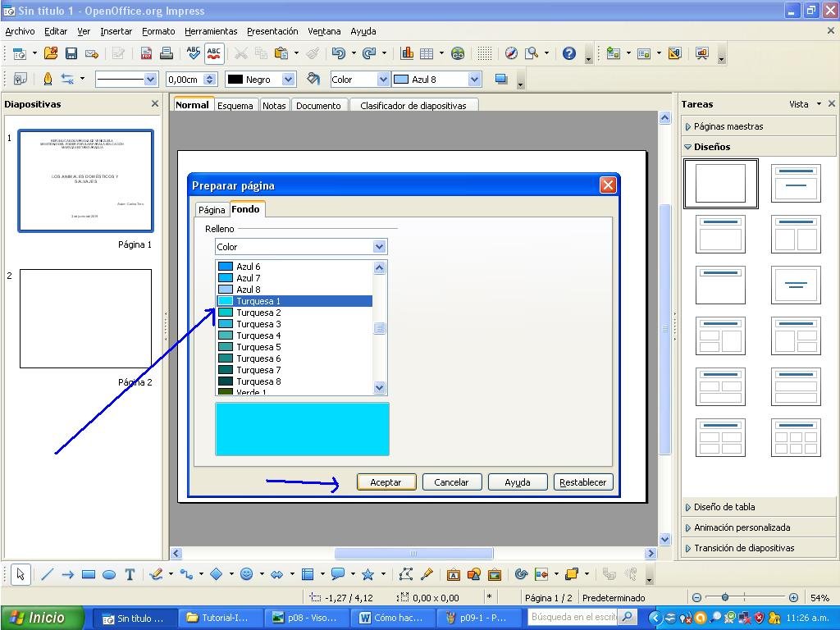This screenshot has width=840, height=630.
Task: Open the Relleno Color fill type dropdown
Action: [x=300, y=246]
